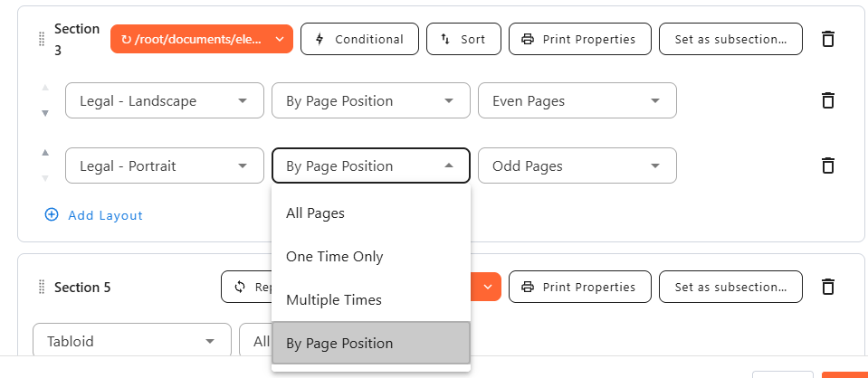Image resolution: width=868 pixels, height=378 pixels.
Task: Move Legal - Portrait row up
Action: click(45, 153)
